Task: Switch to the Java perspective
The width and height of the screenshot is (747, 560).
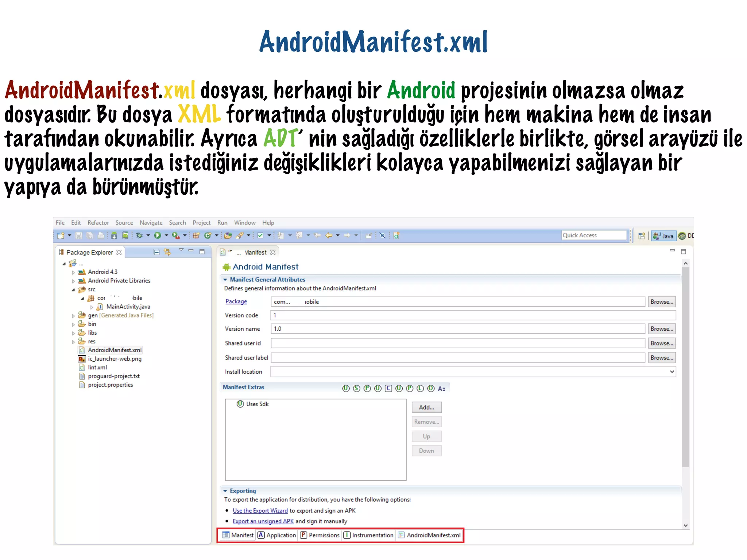Action: (x=664, y=236)
